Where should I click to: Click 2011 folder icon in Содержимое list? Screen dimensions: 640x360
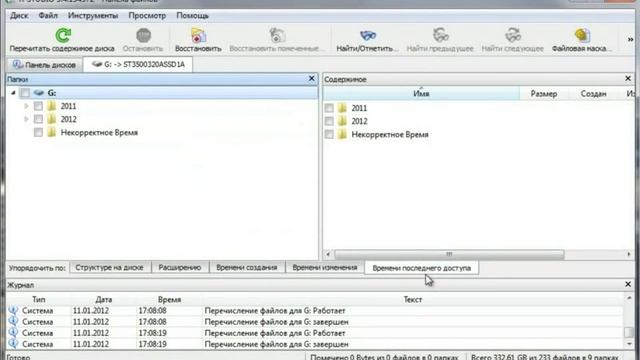(x=342, y=108)
